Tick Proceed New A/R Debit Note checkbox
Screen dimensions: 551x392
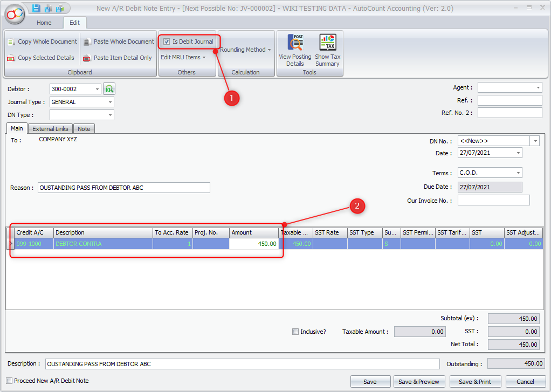[x=9, y=381]
